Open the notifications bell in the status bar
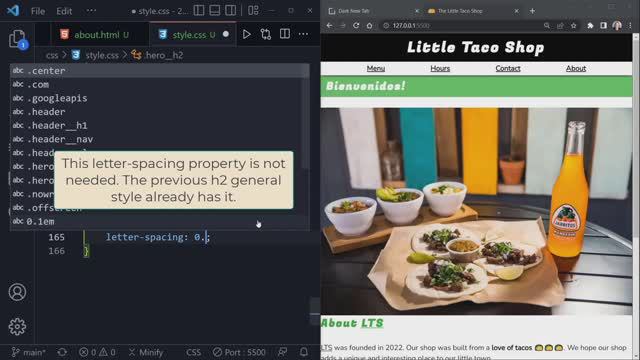This screenshot has height=360, width=640. [304, 352]
